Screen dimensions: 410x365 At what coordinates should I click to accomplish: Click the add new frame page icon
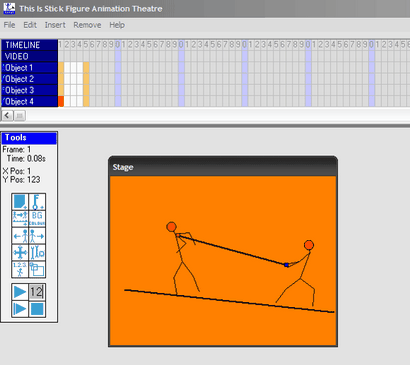coord(20,202)
